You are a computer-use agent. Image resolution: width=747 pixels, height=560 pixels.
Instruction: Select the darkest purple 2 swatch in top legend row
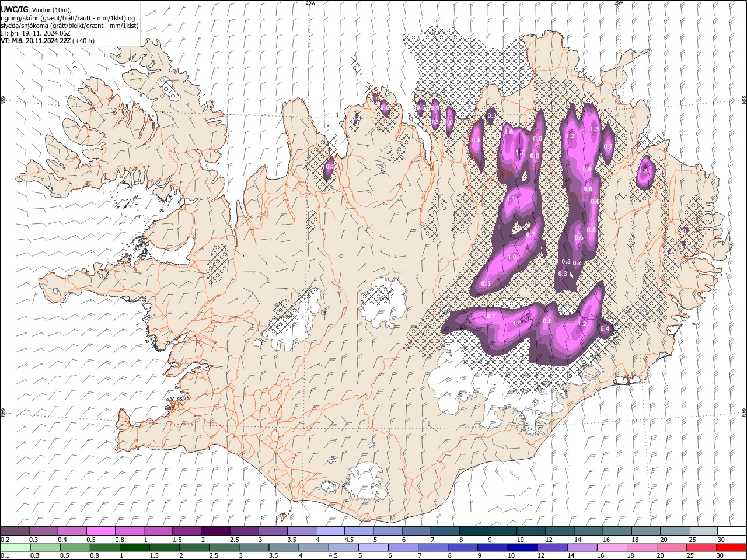[x=215, y=531]
